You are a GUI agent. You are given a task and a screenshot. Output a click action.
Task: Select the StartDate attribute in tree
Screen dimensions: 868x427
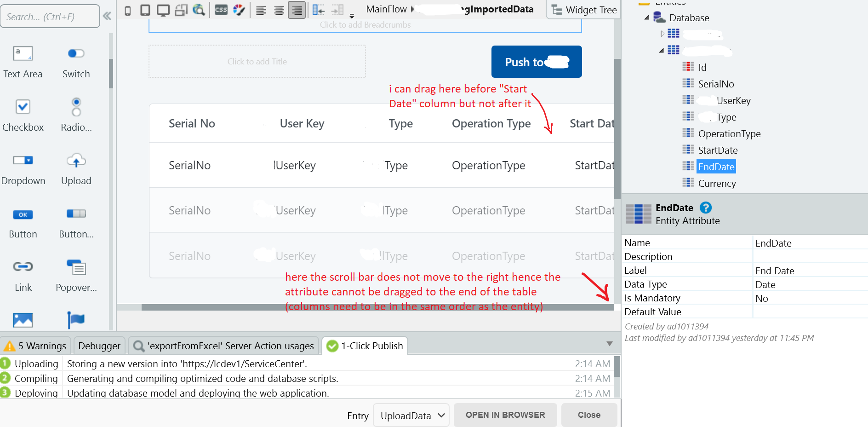(718, 150)
